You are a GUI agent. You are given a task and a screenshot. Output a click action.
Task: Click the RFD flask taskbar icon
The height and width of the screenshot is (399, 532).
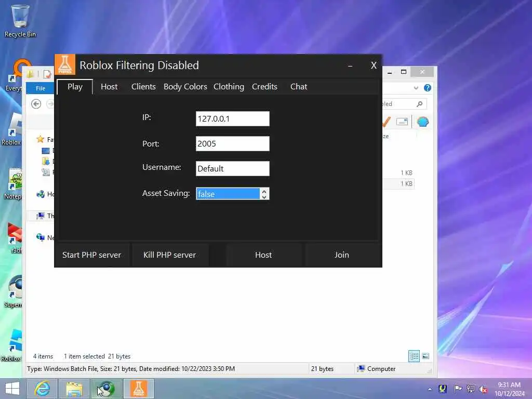coord(138,389)
